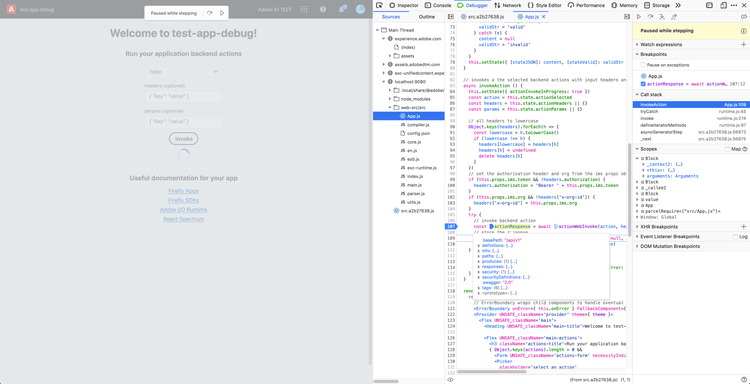Click Step In in debugger toolbar
Image resolution: width=750 pixels, height=384 pixels.
tap(662, 17)
